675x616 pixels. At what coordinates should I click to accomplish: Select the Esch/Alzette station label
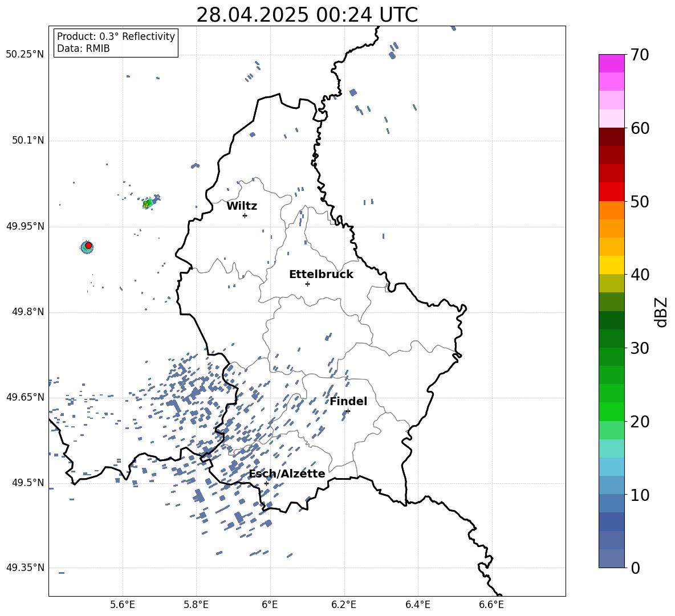(287, 474)
